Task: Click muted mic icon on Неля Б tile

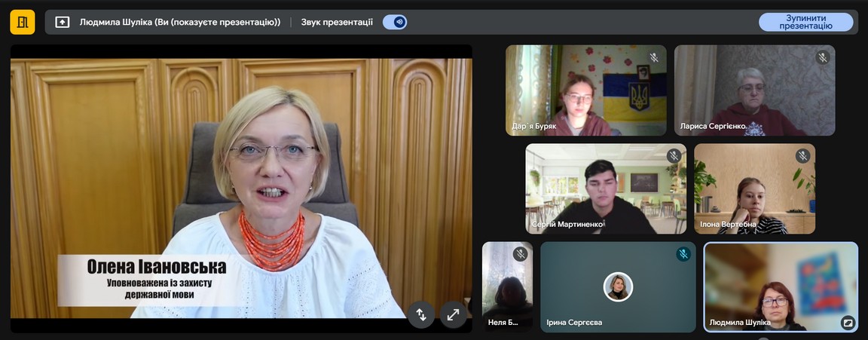Action: click(x=520, y=254)
